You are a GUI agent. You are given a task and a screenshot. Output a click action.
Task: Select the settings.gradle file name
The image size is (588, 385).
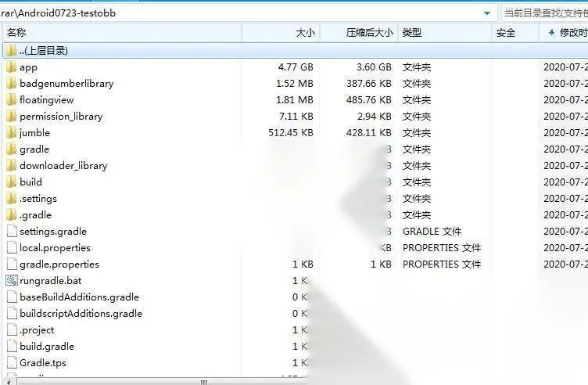click(x=53, y=232)
